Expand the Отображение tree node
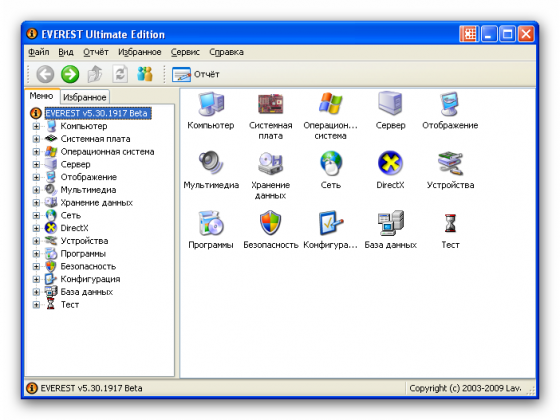 click(36, 177)
